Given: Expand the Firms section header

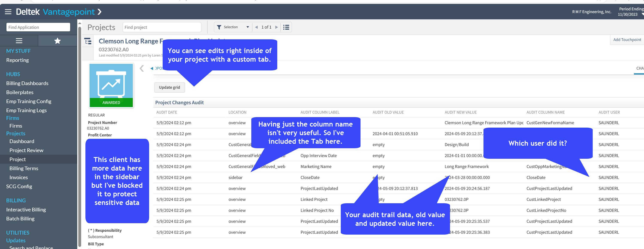Looking at the screenshot, I should coord(13,118).
